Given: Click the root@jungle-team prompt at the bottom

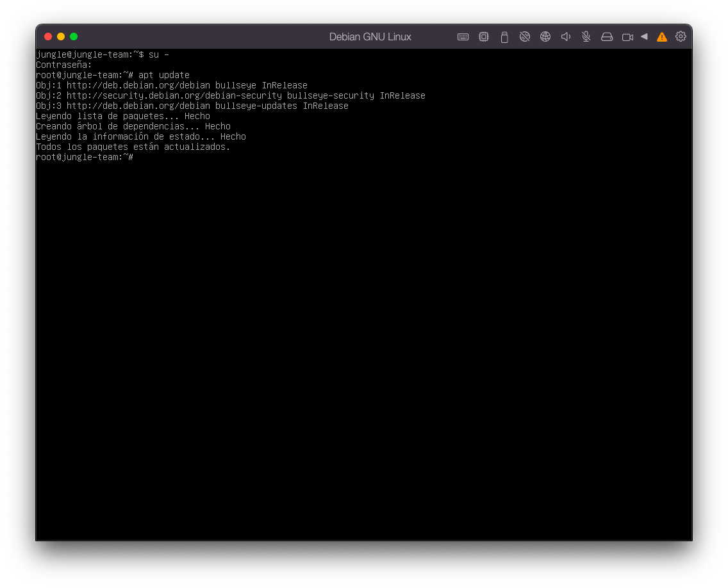Looking at the screenshot, I should click(84, 157).
